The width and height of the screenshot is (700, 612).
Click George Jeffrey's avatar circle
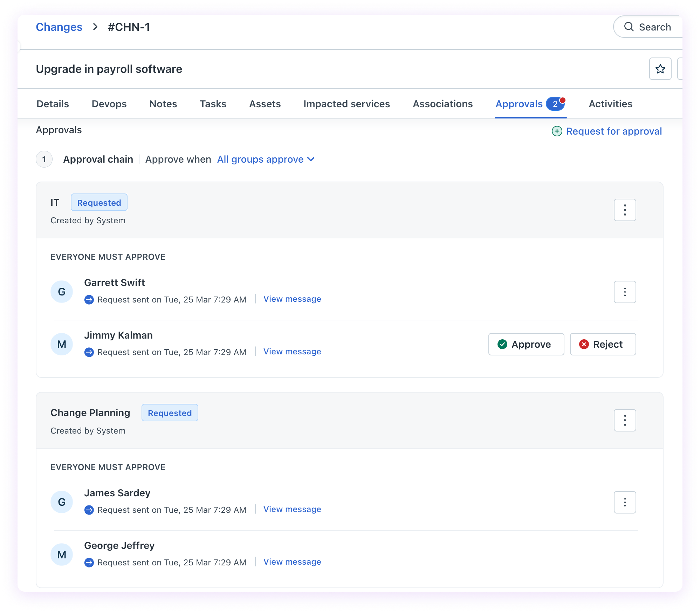(62, 555)
